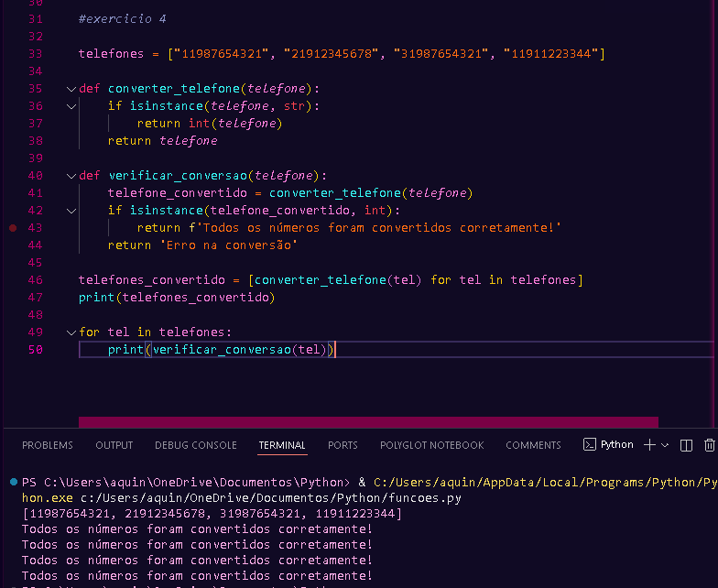Click the '#exercicio 4' comment
The height and width of the screenshot is (588, 718).
tap(123, 18)
